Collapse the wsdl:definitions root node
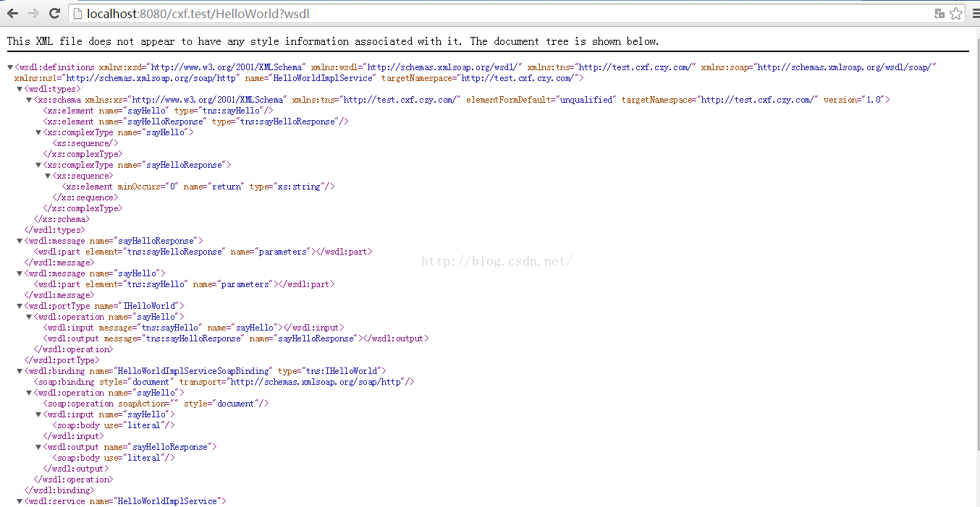 [x=10, y=67]
